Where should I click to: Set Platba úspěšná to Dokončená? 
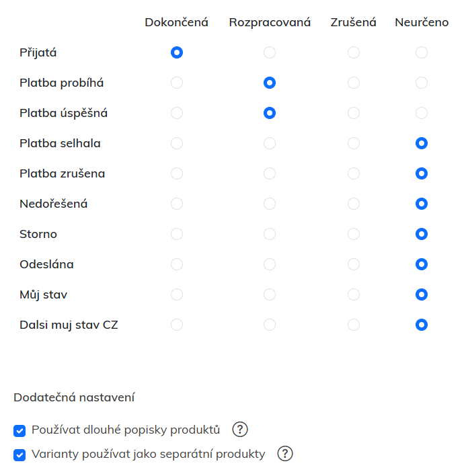coord(177,113)
